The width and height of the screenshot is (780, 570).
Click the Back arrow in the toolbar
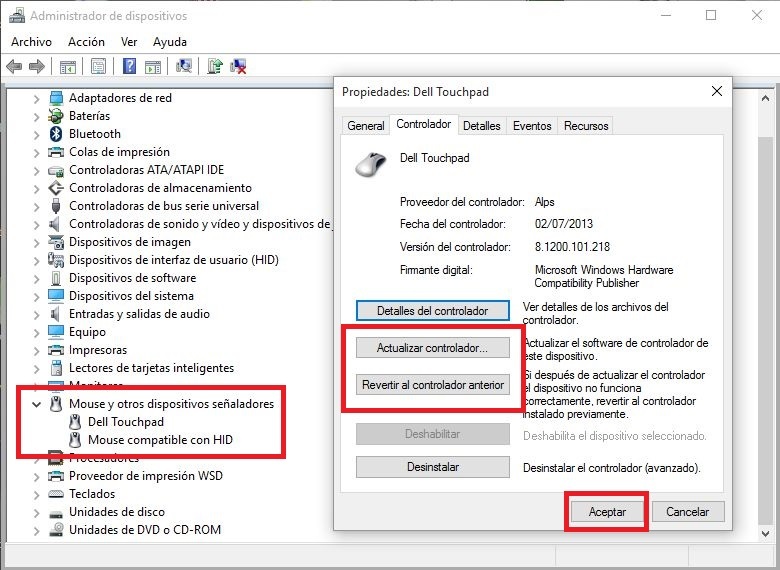[x=14, y=66]
